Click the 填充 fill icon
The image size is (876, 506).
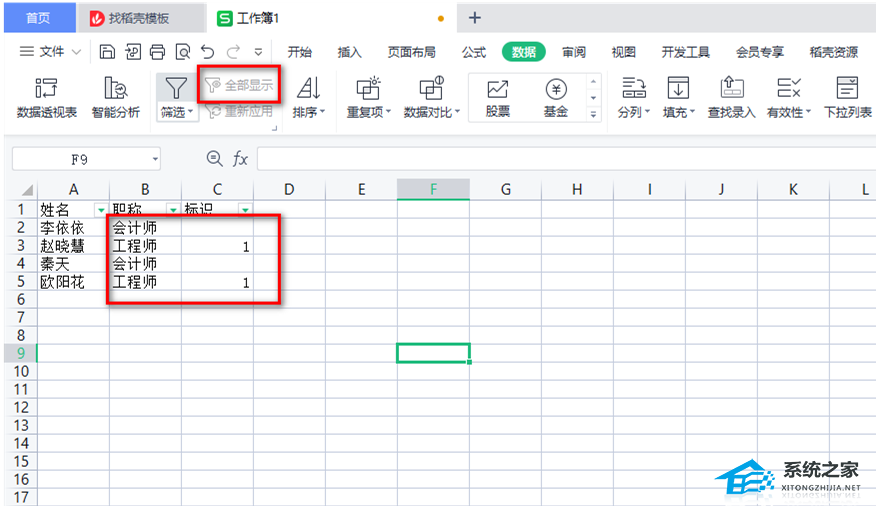(x=678, y=88)
